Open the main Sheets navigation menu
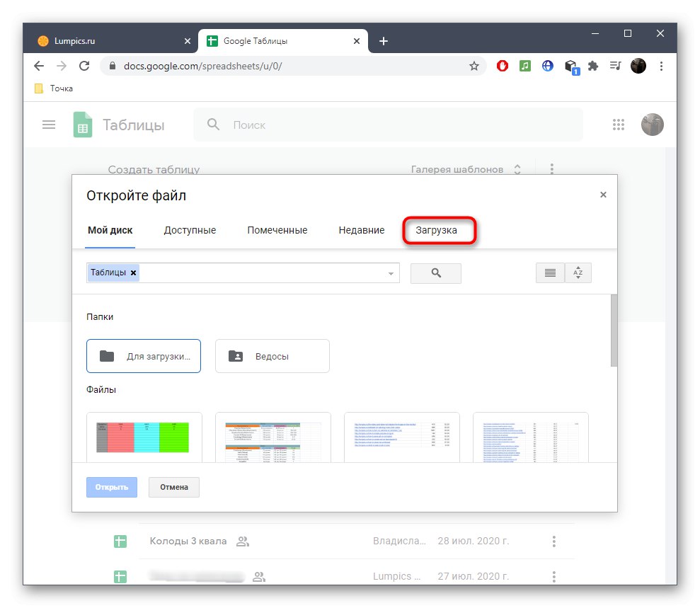The image size is (700, 608). pos(49,124)
